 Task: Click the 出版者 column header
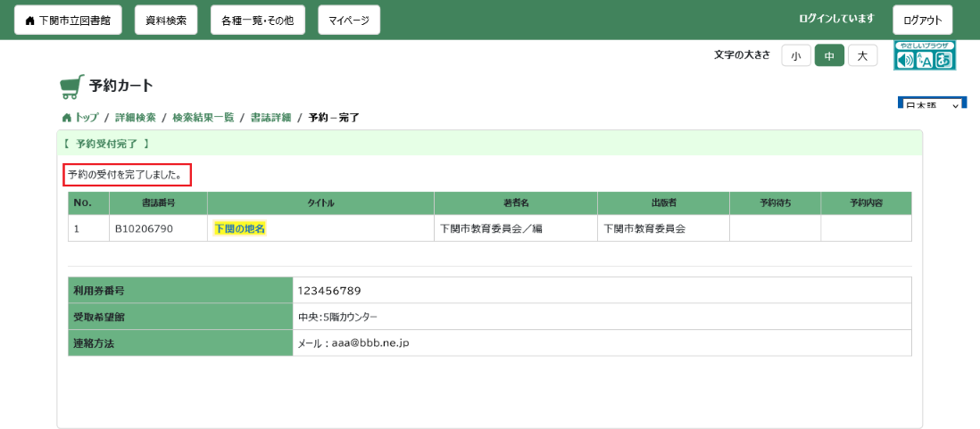[x=663, y=203]
